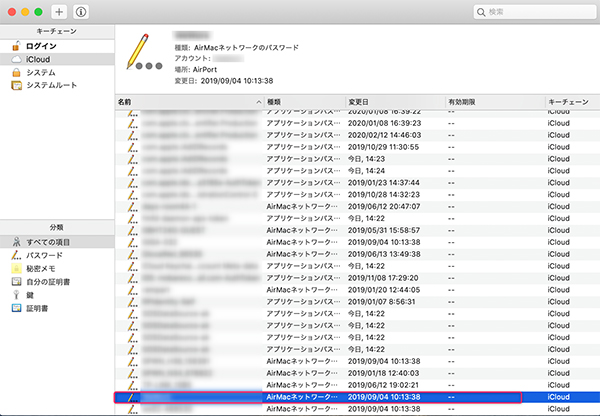Click the info button in toolbar

(x=81, y=12)
